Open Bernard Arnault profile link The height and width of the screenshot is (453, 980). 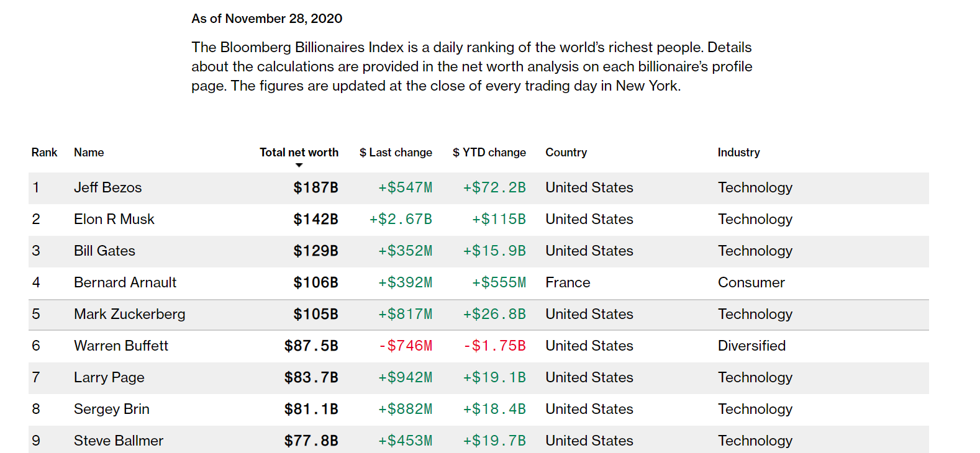pyautogui.click(x=125, y=282)
